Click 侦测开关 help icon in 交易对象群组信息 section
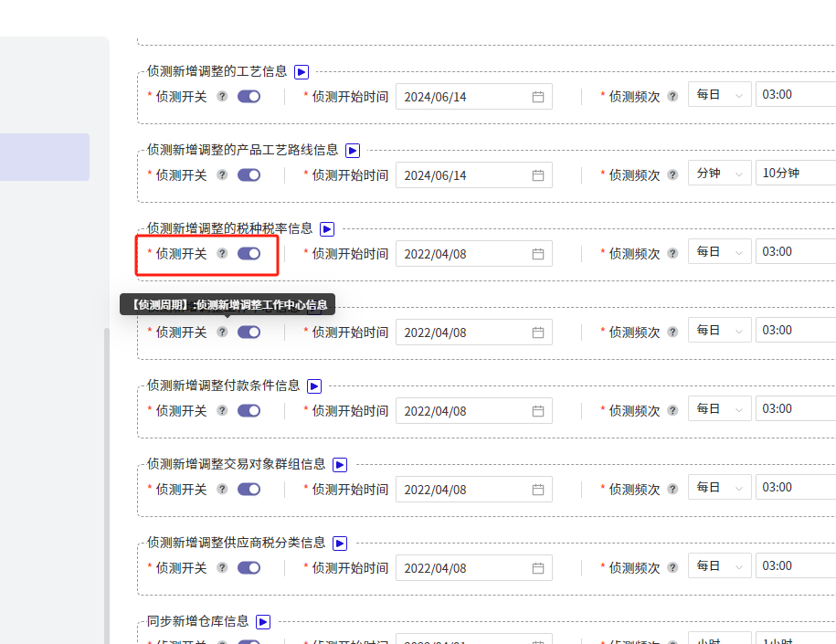This screenshot has height=644, width=836. pos(222,490)
